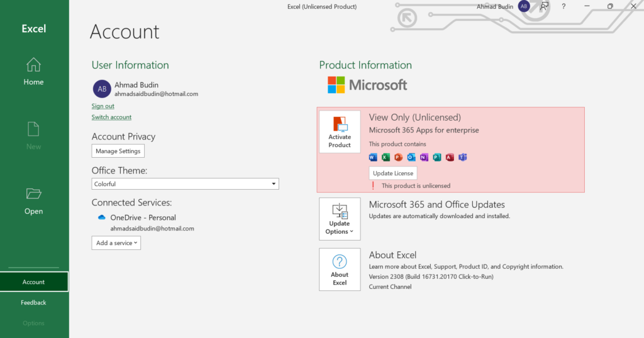Open Feedback in the sidebar
The height and width of the screenshot is (338, 644).
pyautogui.click(x=34, y=302)
